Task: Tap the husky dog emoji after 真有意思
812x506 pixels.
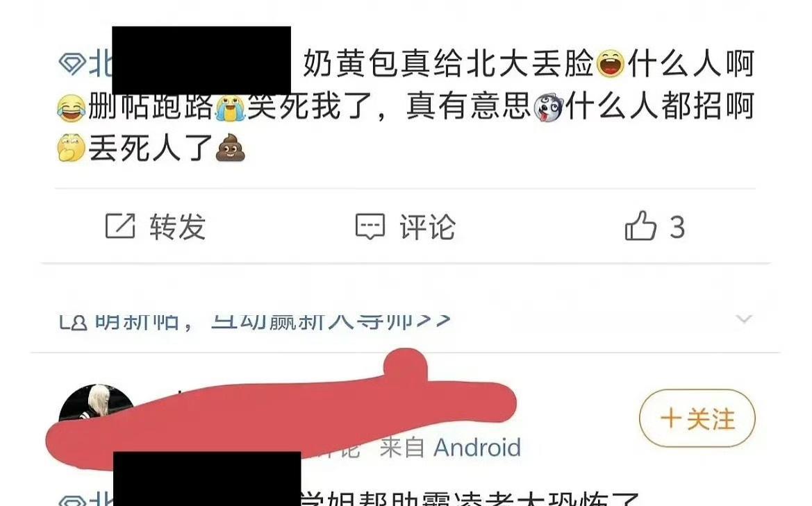Action: [x=548, y=107]
